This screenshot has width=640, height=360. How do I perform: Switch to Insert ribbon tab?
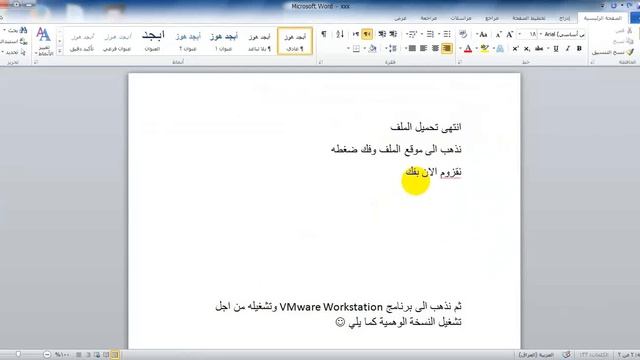click(564, 18)
